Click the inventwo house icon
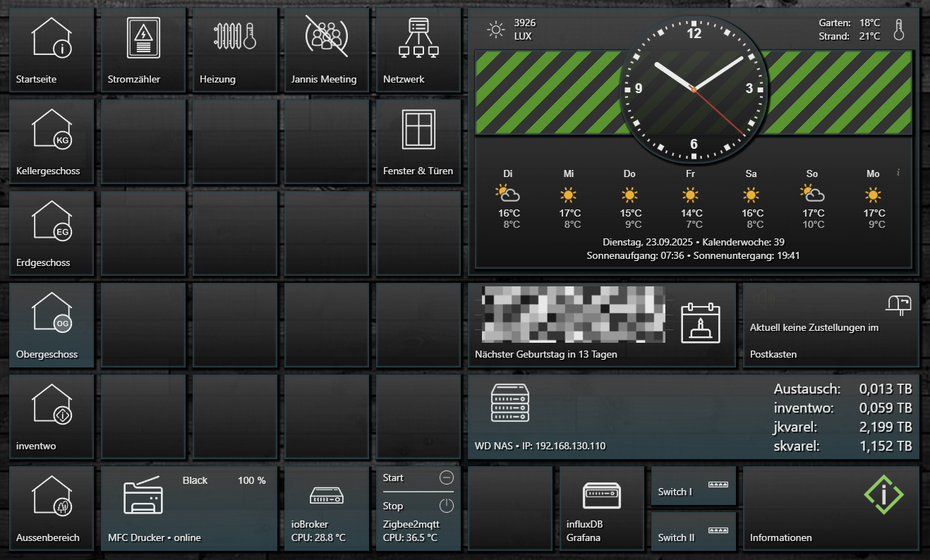Image resolution: width=930 pixels, height=560 pixels. pyautogui.click(x=52, y=403)
